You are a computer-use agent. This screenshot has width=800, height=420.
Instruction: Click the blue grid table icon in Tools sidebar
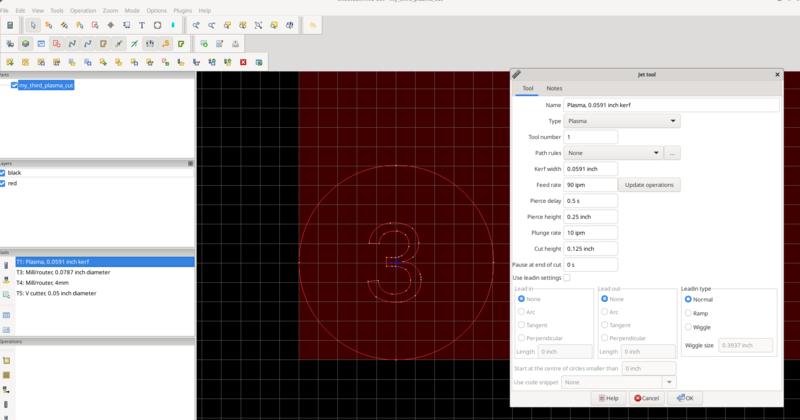tap(6, 315)
